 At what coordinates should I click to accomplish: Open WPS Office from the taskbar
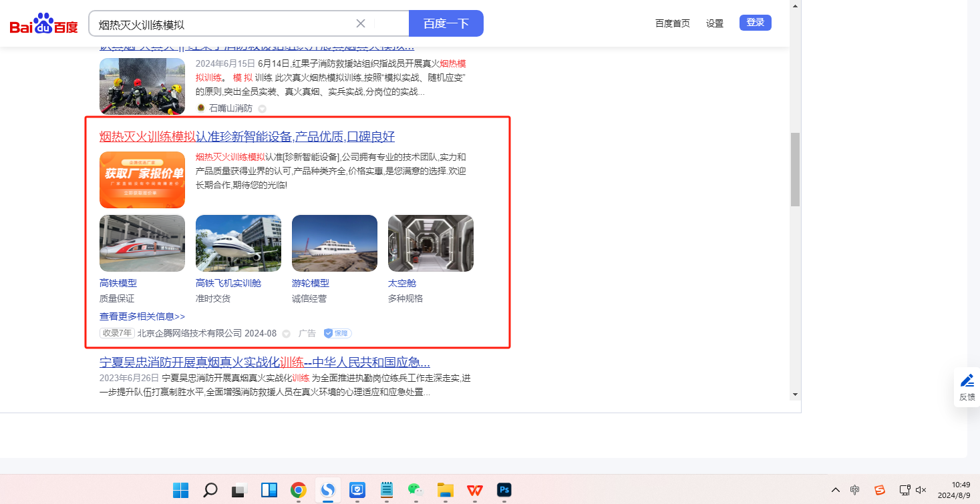(475, 491)
